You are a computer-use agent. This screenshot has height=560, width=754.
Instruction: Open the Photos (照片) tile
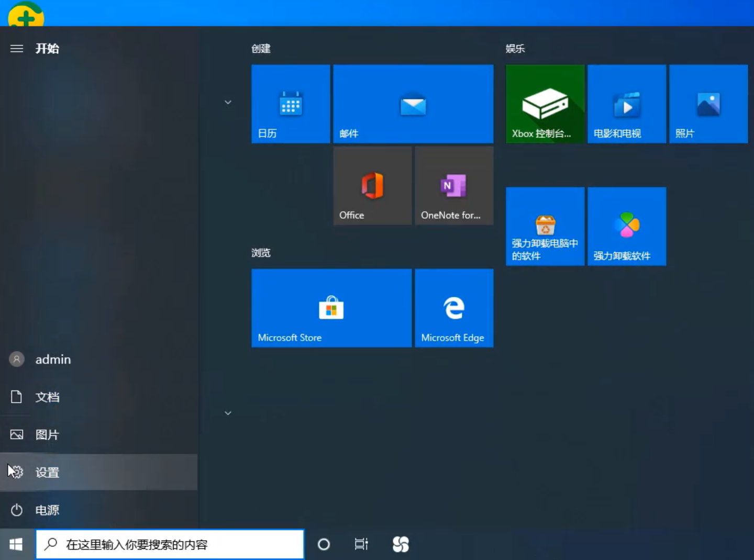tap(708, 104)
